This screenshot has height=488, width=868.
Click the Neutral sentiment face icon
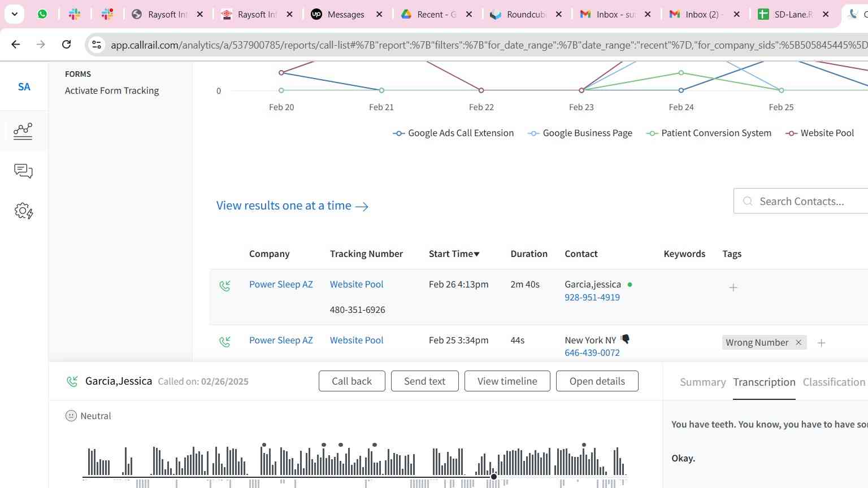[71, 416]
